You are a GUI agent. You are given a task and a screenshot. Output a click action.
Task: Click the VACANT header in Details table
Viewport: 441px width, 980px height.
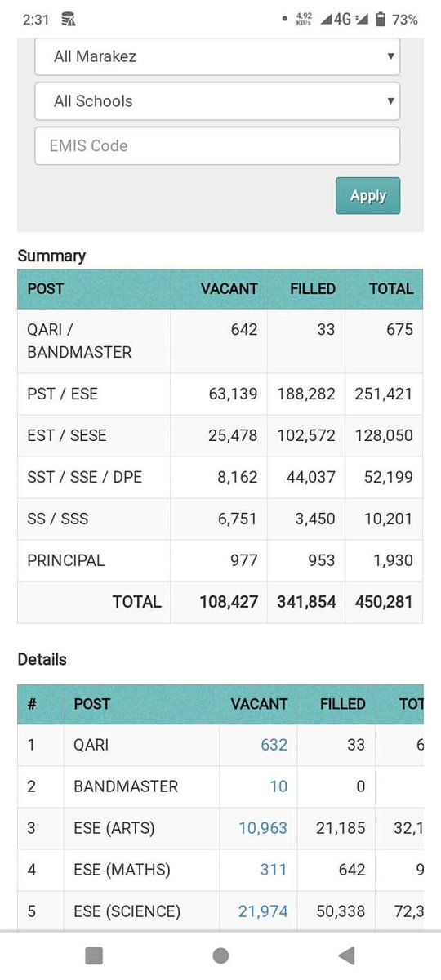259,704
